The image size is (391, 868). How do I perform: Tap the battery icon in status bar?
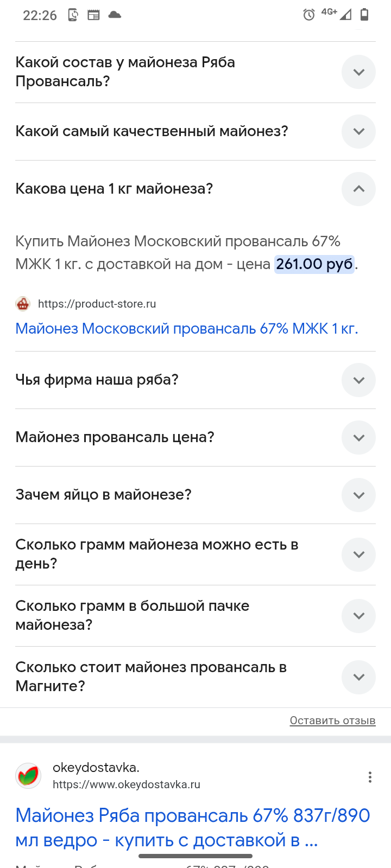[364, 15]
